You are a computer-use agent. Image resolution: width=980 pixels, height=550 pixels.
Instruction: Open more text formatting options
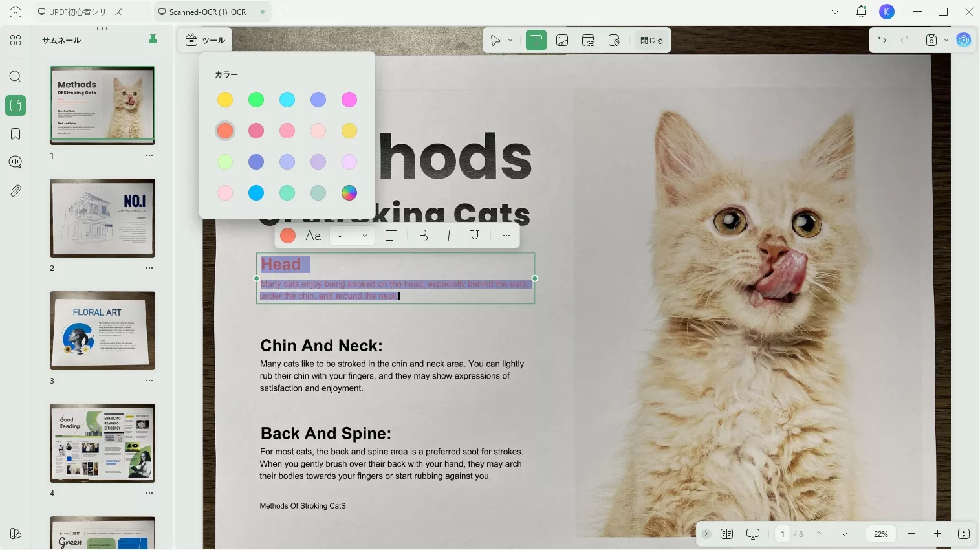[506, 236]
